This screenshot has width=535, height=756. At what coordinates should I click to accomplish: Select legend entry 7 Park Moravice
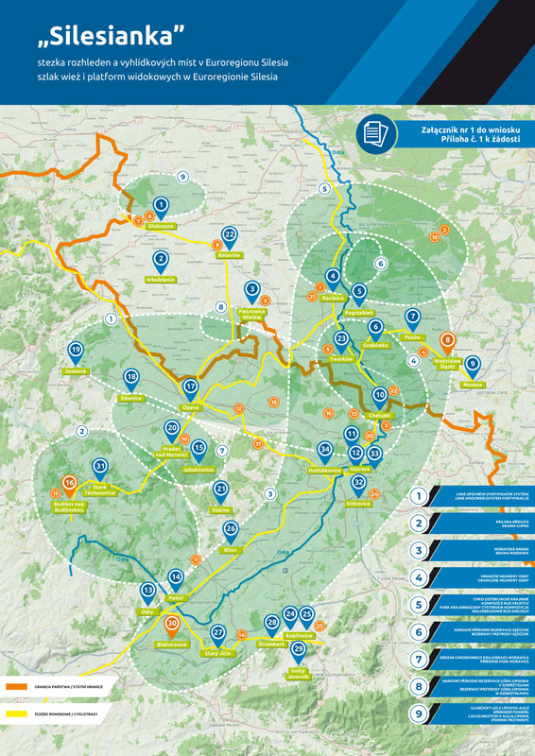[472, 659]
